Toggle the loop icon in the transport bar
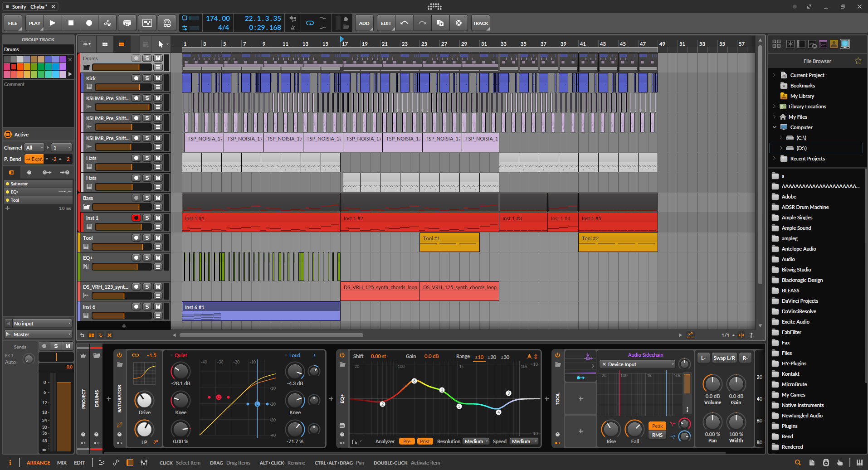Viewport: 868px width, 470px height. (x=309, y=22)
